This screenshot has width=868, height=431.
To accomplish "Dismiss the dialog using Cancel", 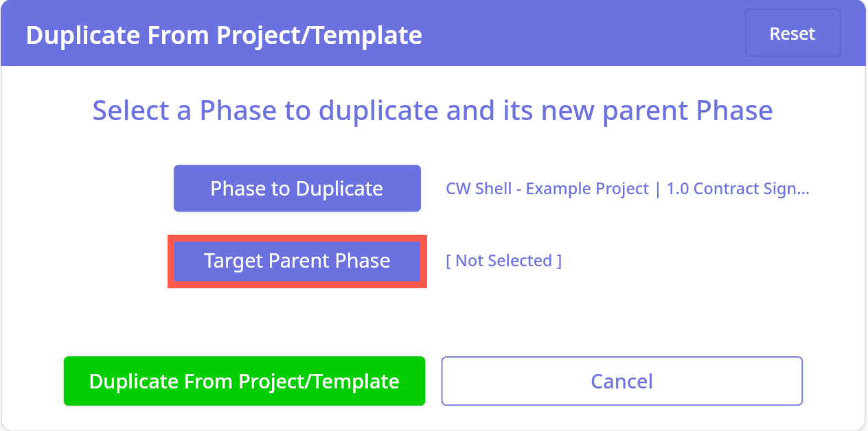I will click(x=621, y=381).
